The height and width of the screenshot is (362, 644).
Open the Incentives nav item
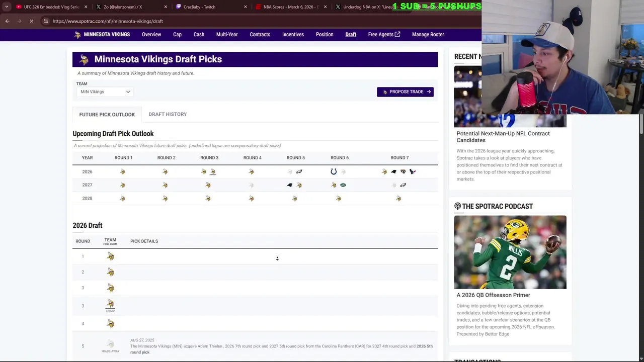coord(293,35)
